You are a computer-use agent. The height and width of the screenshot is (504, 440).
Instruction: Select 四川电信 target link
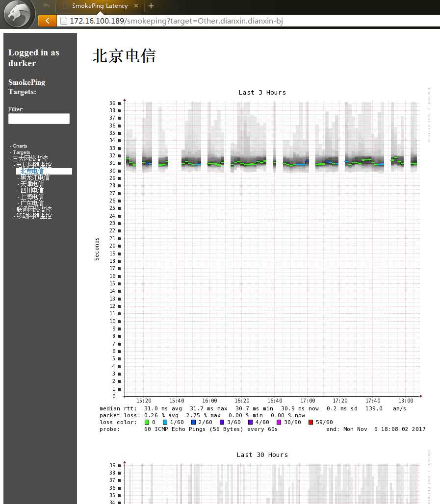[x=32, y=191]
